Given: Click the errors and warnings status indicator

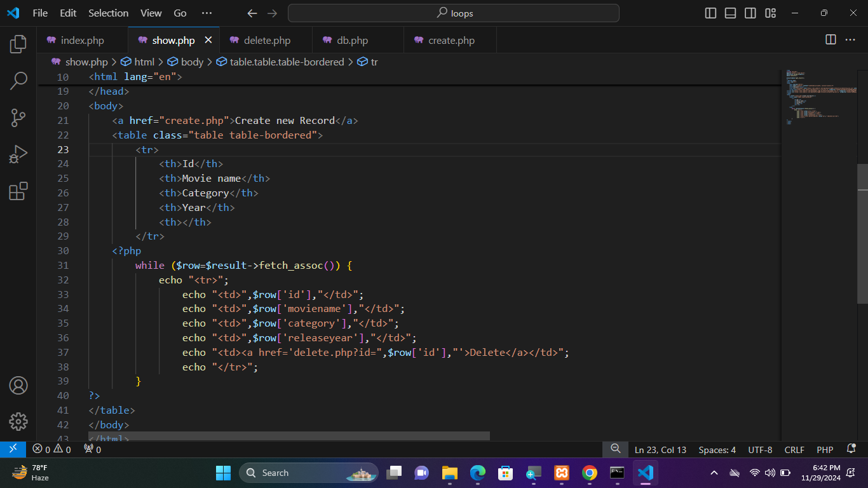Looking at the screenshot, I should click(x=52, y=450).
